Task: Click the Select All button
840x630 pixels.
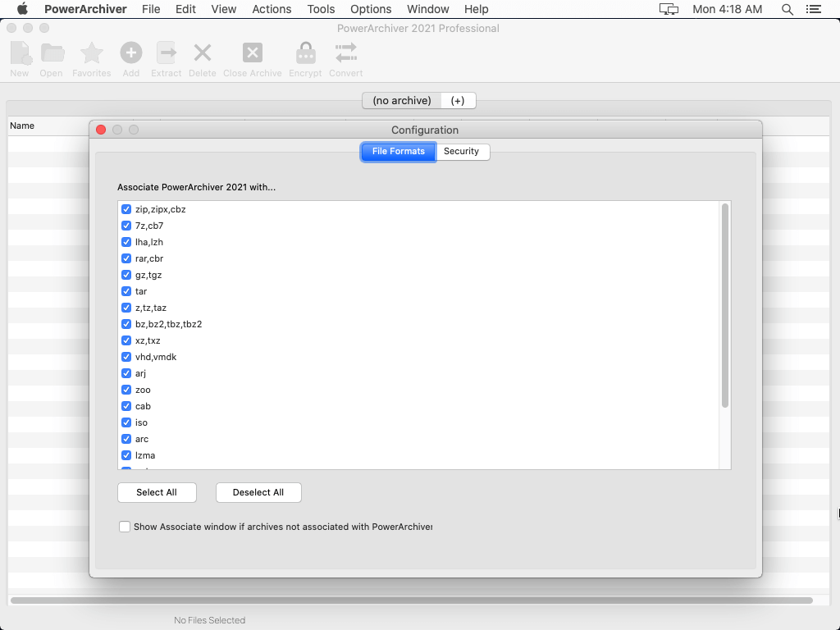Action: point(157,493)
